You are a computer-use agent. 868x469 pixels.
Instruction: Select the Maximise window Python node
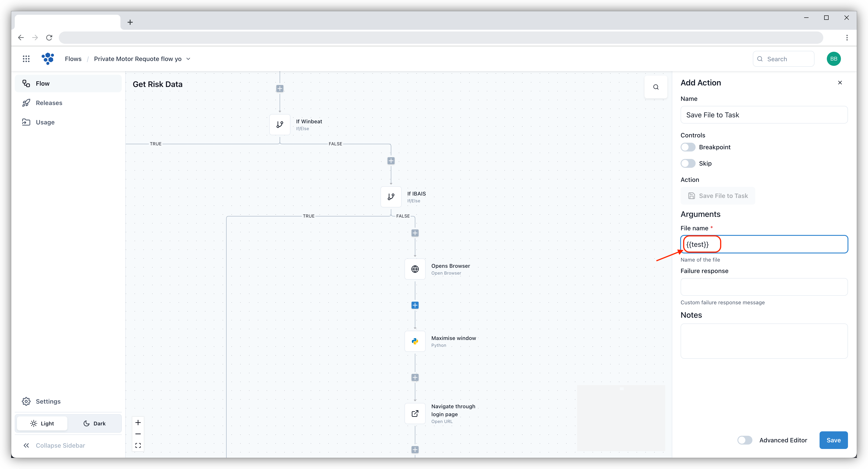coord(415,341)
